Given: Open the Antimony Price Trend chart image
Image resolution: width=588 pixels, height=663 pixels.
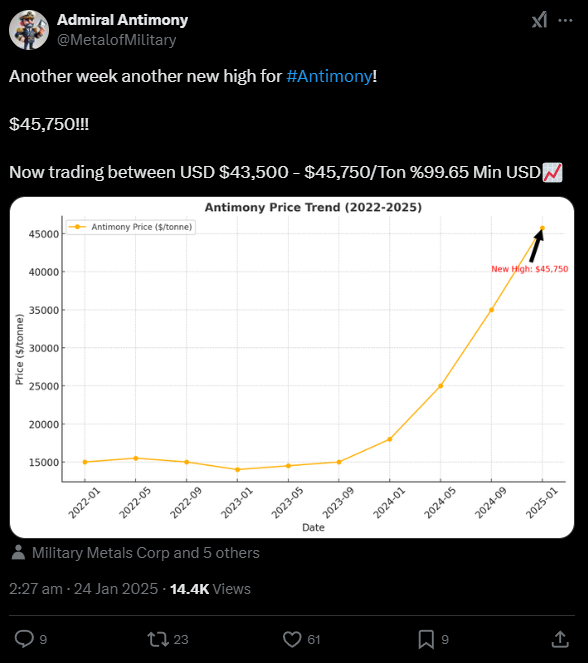Looking at the screenshot, I should 292,367.
